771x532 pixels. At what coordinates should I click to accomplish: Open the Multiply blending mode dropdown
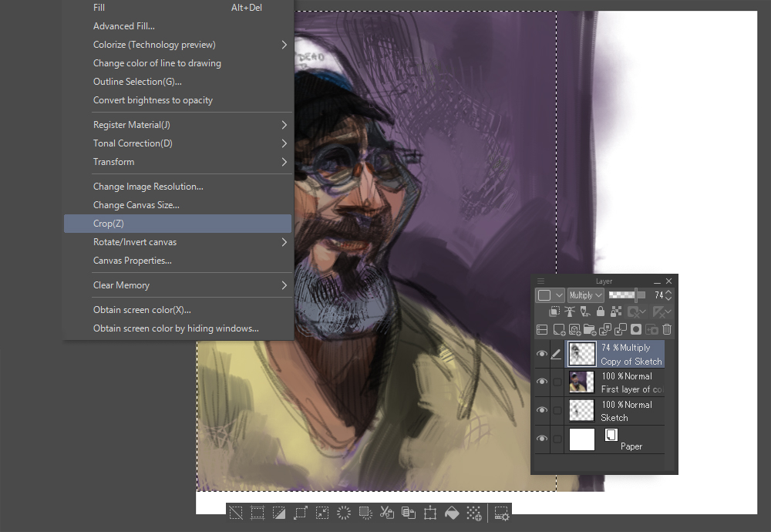click(x=585, y=295)
